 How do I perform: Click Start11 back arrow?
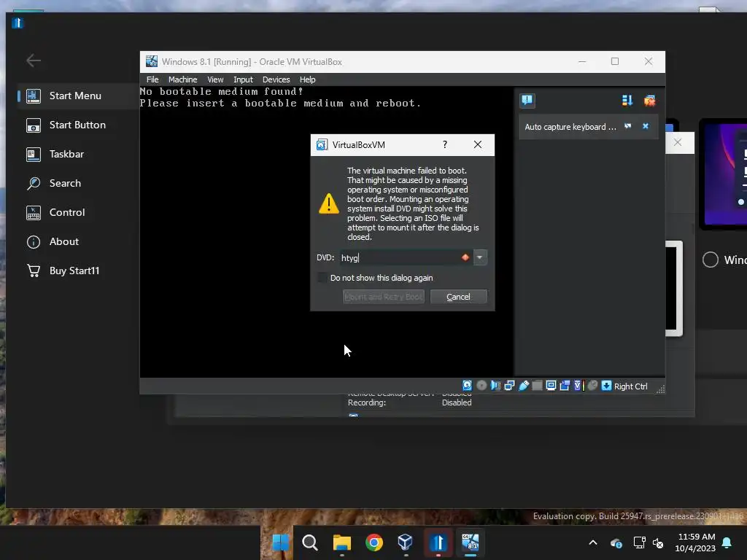tap(34, 61)
